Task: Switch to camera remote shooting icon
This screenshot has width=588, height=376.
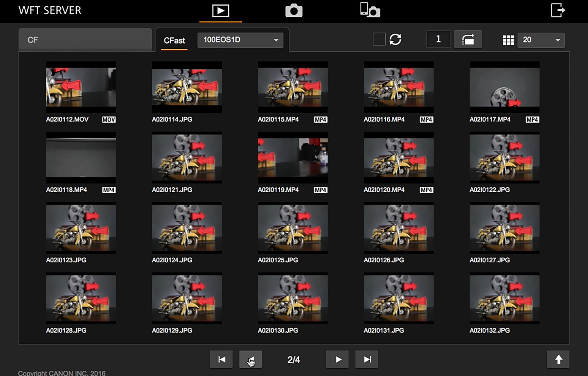Action: 294,11
